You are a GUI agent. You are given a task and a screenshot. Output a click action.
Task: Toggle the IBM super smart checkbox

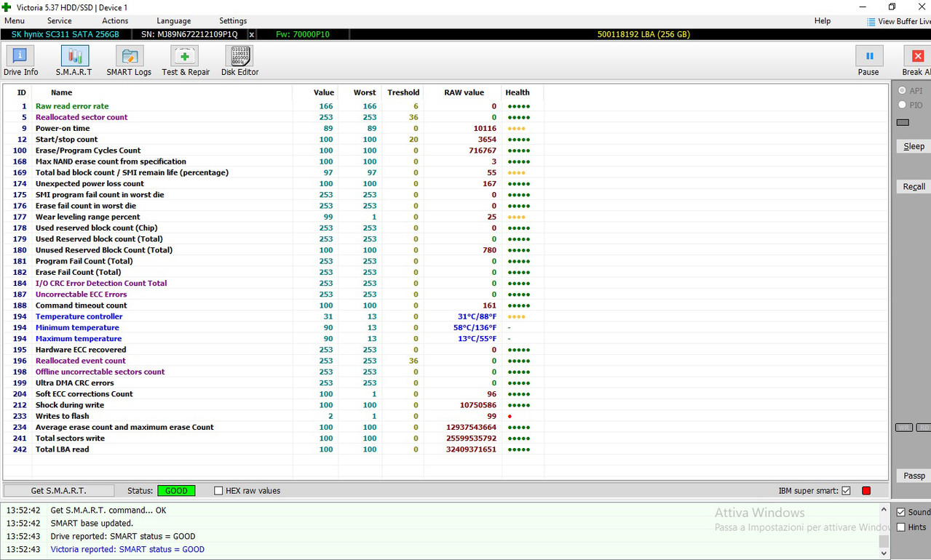846,491
